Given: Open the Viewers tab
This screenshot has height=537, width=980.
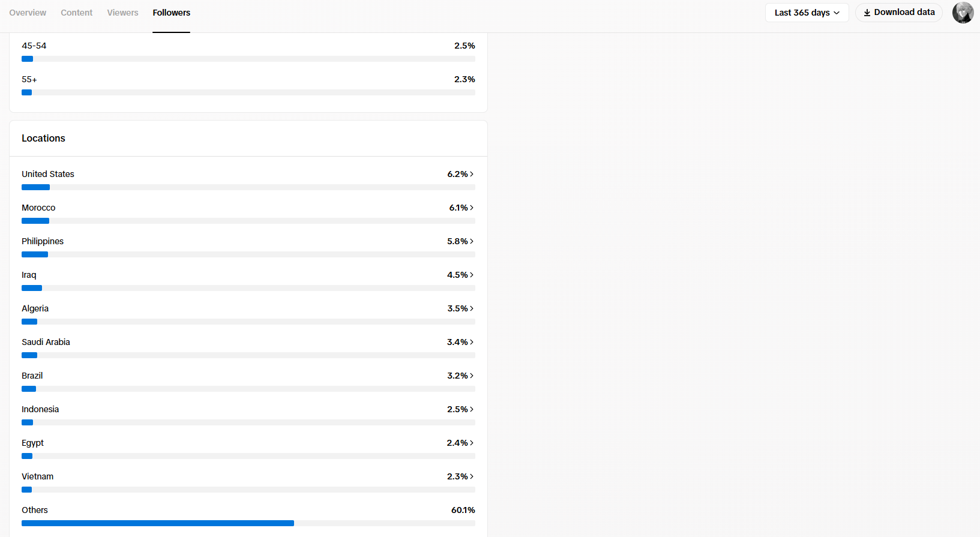Looking at the screenshot, I should [x=122, y=13].
